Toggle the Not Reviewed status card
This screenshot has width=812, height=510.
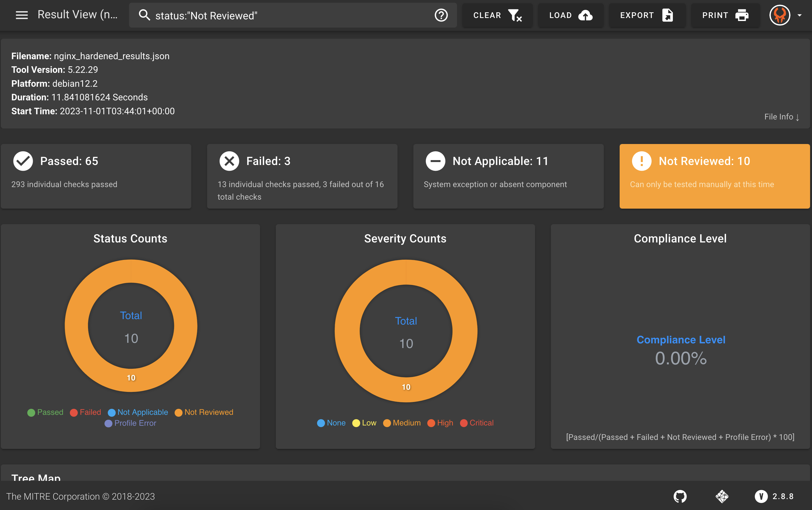[x=714, y=176]
